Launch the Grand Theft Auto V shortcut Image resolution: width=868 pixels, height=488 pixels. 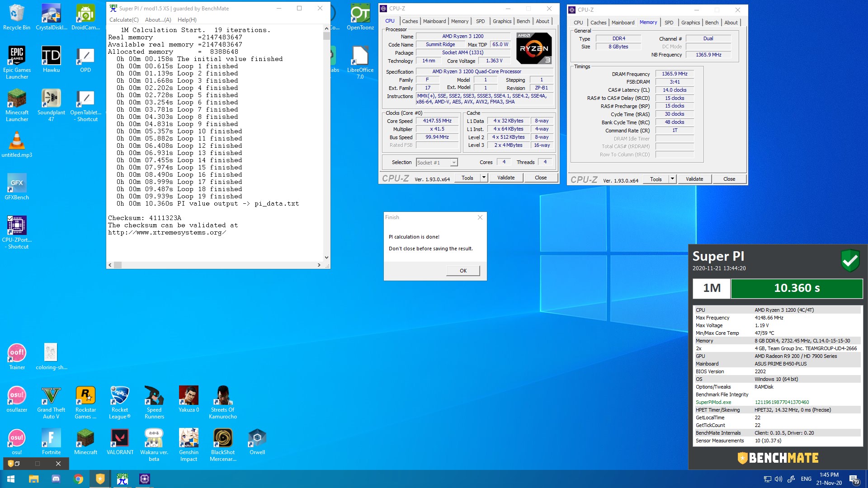[51, 402]
